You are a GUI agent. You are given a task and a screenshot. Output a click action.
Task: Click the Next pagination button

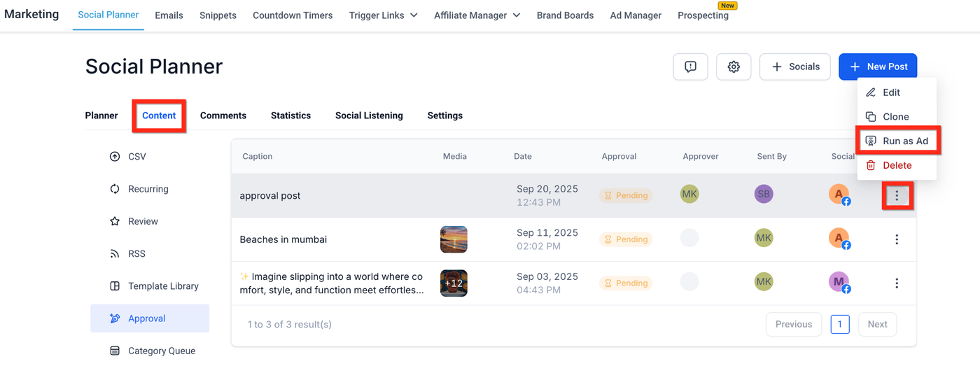[877, 324]
